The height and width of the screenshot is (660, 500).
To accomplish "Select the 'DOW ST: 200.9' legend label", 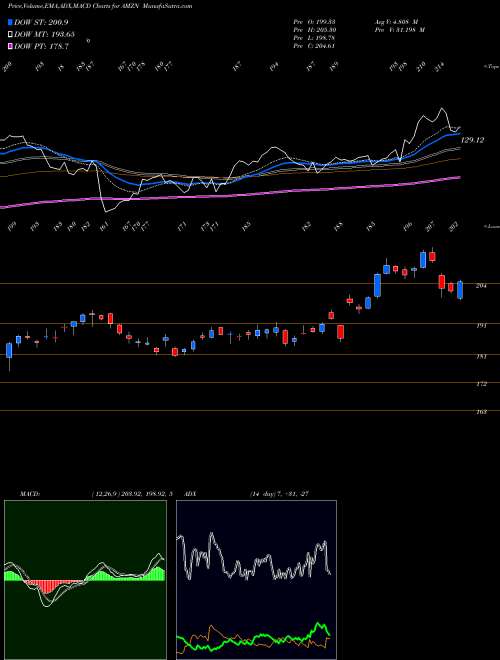I will point(41,22).
